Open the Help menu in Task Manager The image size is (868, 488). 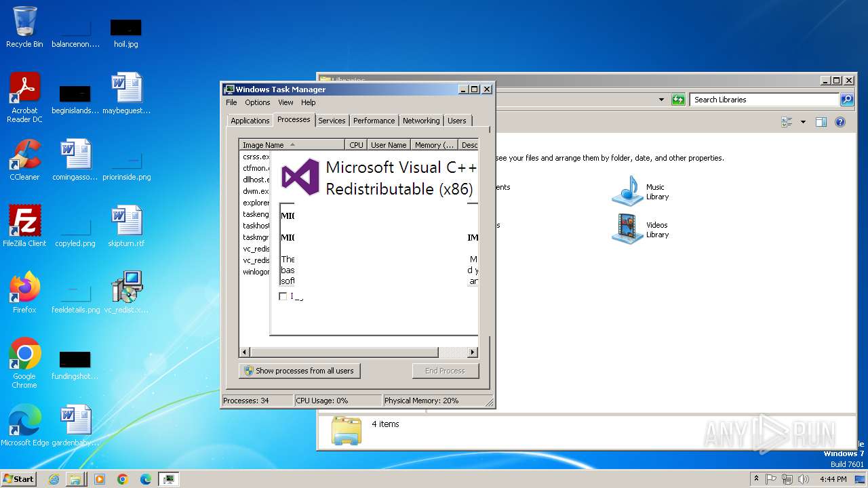click(x=309, y=102)
